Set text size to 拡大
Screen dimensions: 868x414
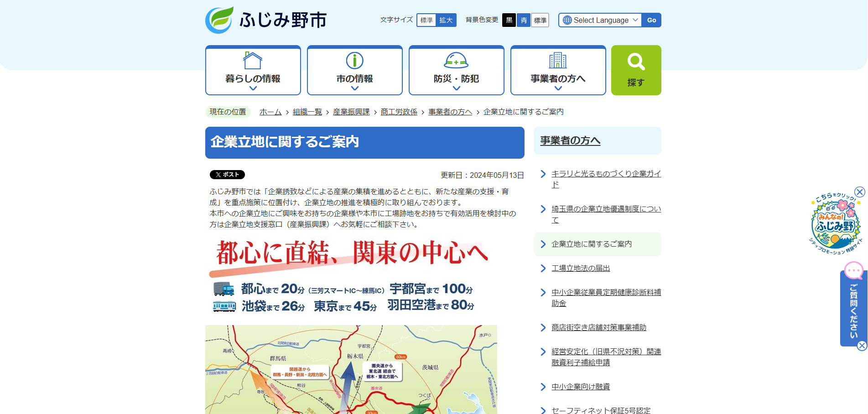click(446, 20)
